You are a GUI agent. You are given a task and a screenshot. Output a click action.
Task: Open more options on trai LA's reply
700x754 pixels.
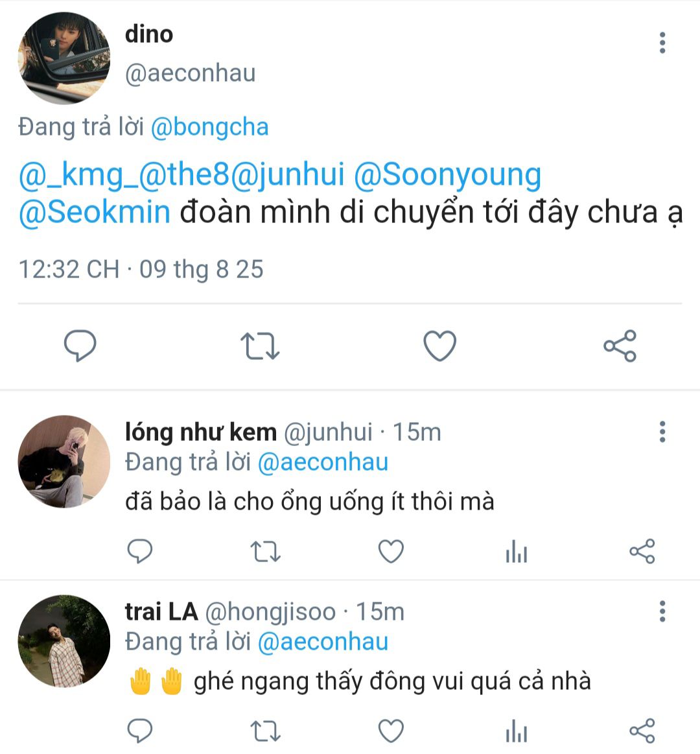pyautogui.click(x=662, y=611)
